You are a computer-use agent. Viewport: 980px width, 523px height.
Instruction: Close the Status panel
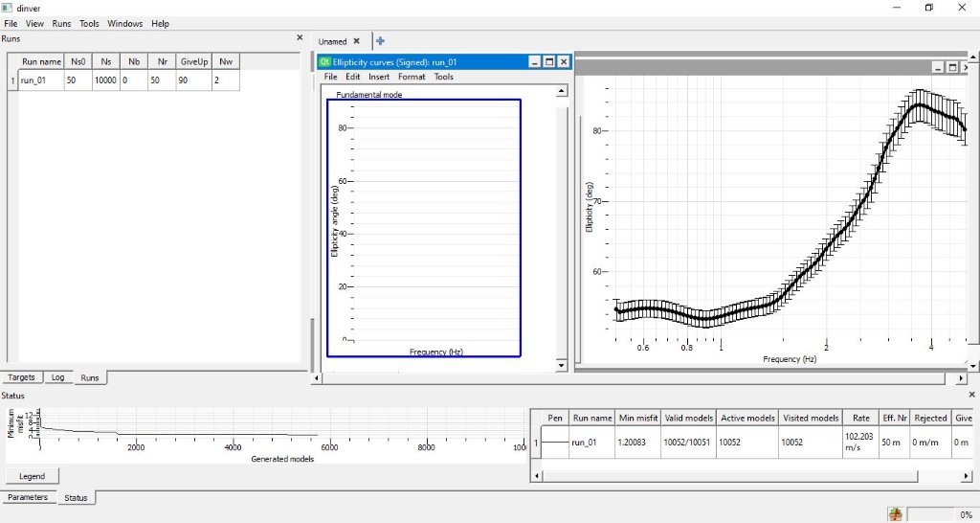(972, 395)
